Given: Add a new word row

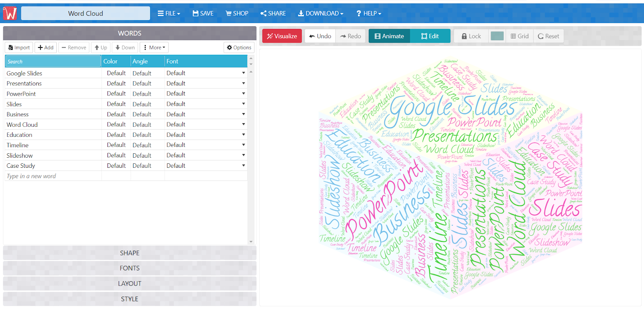Looking at the screenshot, I should (45, 47).
